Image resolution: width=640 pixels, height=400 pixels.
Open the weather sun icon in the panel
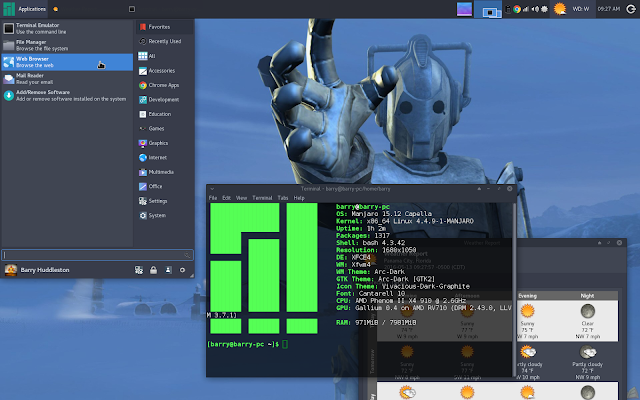[x=560, y=9]
